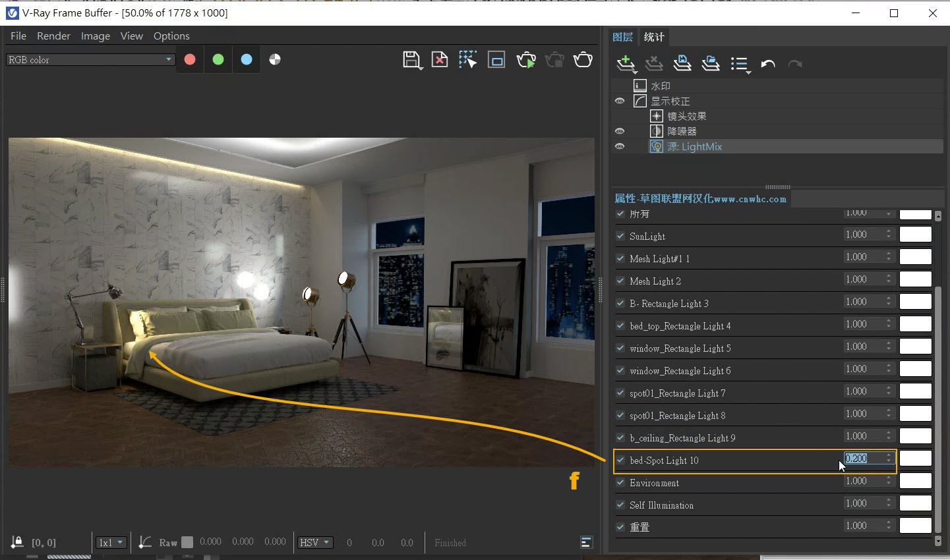This screenshot has height=560, width=950.
Task: Open Render menu
Action: pos(53,36)
